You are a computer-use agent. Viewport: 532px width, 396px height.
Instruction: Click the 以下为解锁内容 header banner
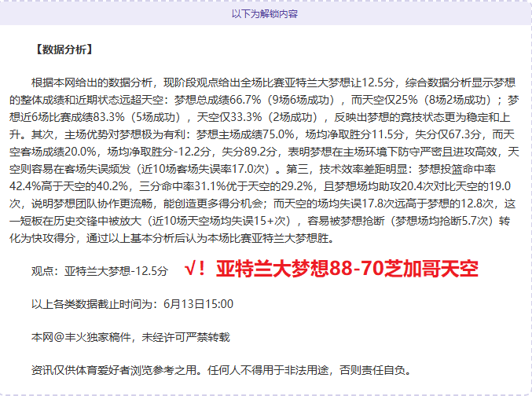[265, 13]
